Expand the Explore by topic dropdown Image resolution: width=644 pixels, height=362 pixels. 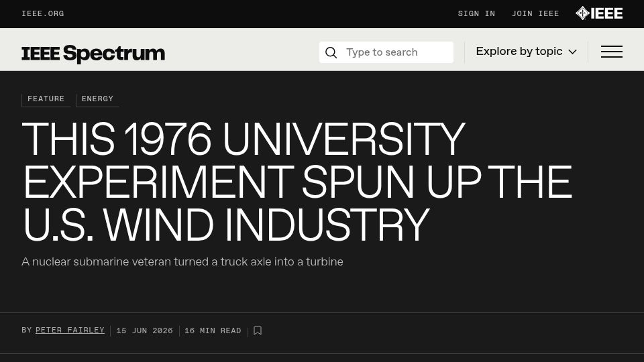tap(526, 52)
